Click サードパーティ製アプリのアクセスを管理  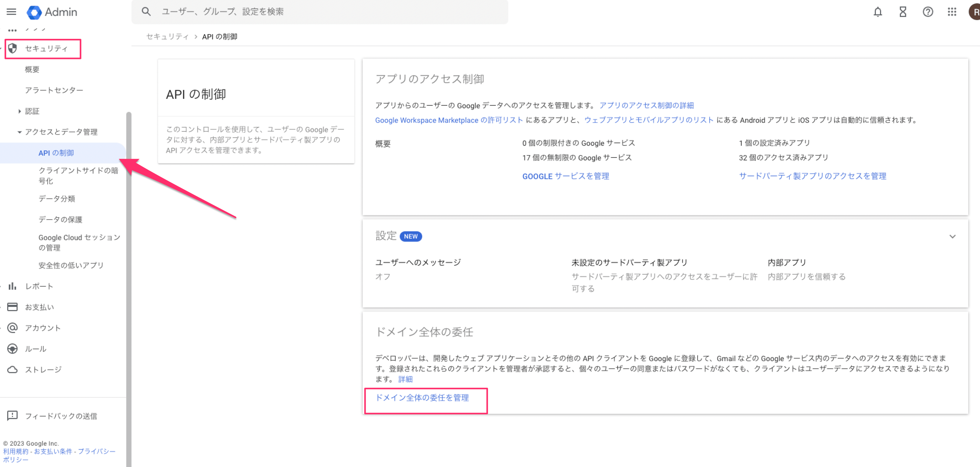click(x=812, y=176)
